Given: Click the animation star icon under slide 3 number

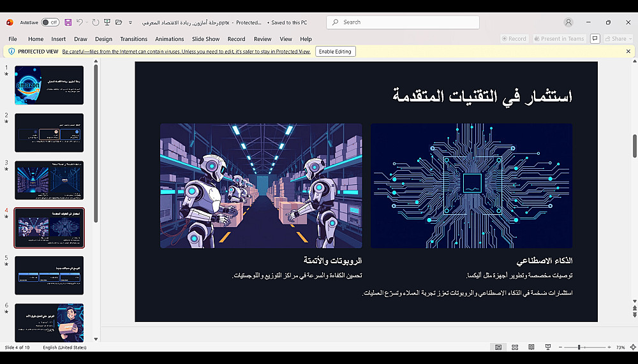Looking at the screenshot, I should 6,169.
